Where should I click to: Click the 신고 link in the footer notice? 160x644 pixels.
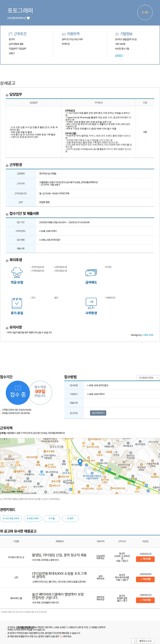tap(62, 636)
